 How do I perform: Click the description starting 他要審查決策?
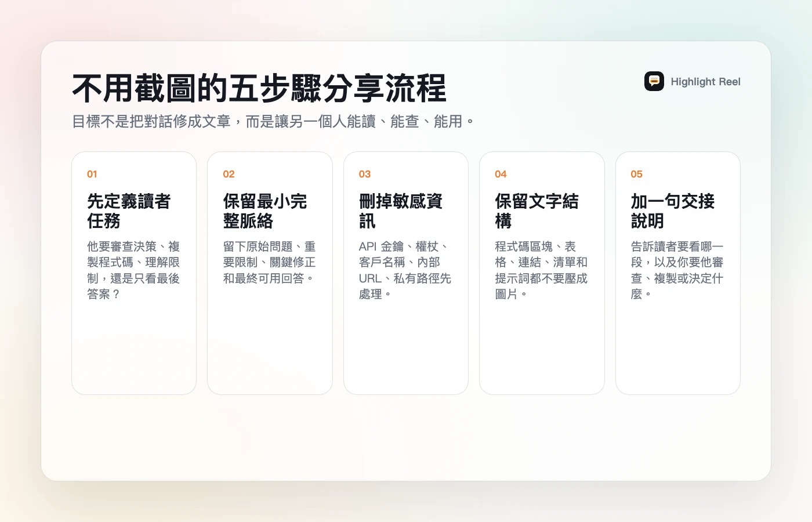[x=133, y=270]
